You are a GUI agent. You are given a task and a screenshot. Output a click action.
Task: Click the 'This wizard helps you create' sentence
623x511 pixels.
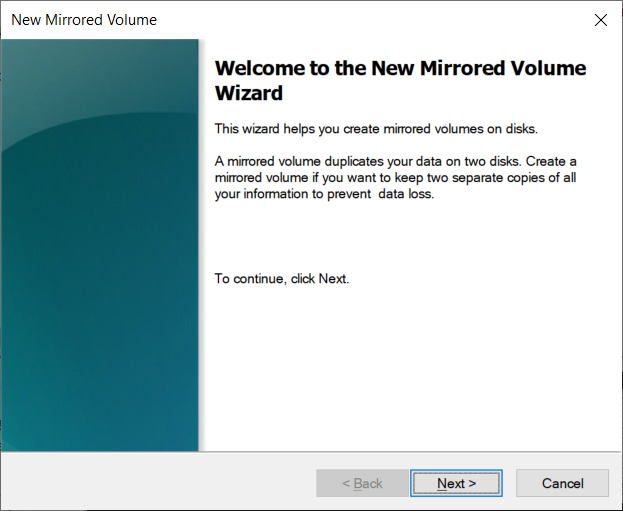[x=376, y=129]
